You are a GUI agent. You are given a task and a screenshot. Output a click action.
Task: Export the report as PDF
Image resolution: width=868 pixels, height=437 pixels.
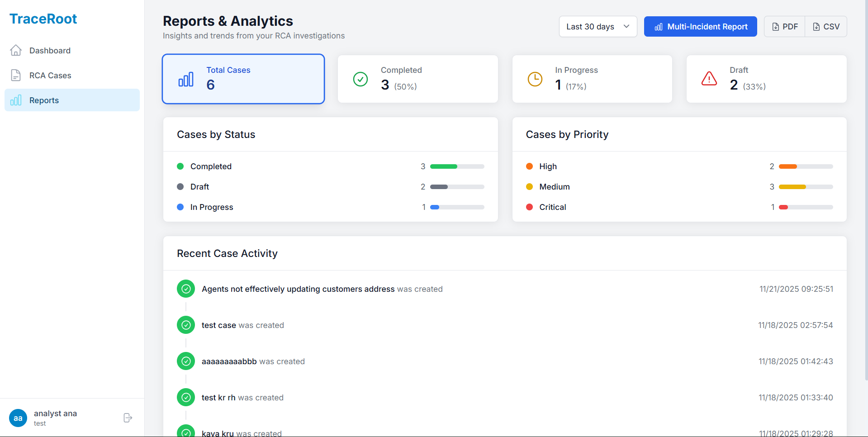[x=784, y=27]
